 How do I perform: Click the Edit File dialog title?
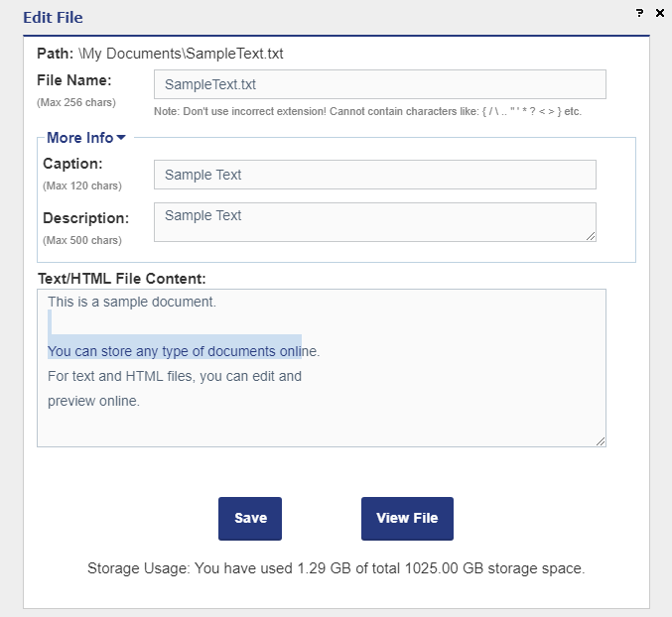point(53,18)
